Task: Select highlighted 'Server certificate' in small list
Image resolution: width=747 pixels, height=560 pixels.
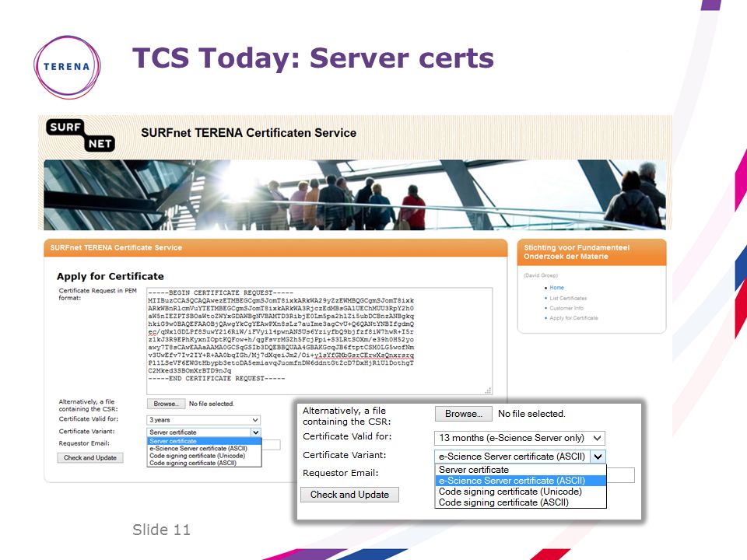Action: tap(204, 442)
